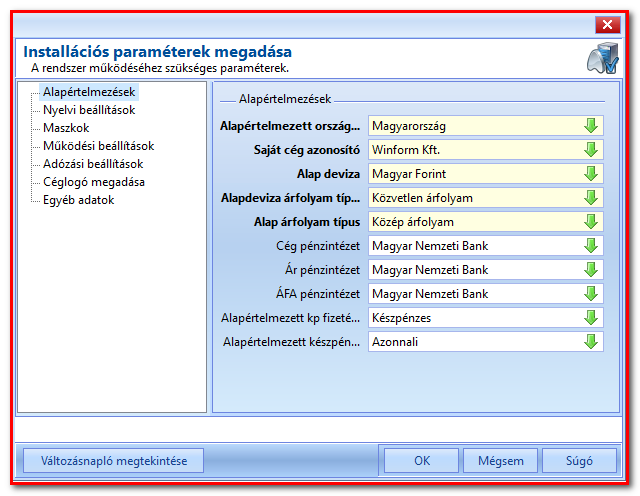Open the Alapértelmezett ország dropdown arrow
Screen dimensions: 640x496
coord(591,126)
